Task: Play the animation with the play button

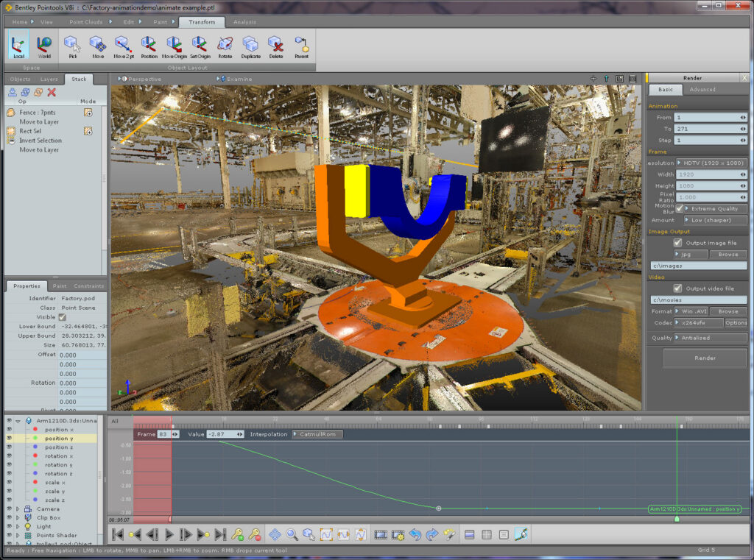Action: (169, 534)
